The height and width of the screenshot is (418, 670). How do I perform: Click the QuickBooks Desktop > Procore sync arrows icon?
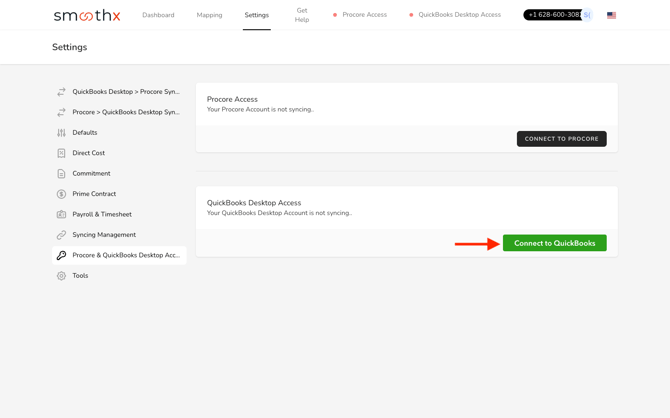coord(61,92)
